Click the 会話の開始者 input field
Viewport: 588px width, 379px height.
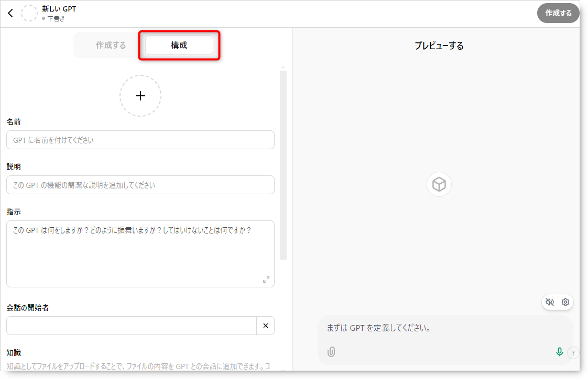click(x=131, y=326)
